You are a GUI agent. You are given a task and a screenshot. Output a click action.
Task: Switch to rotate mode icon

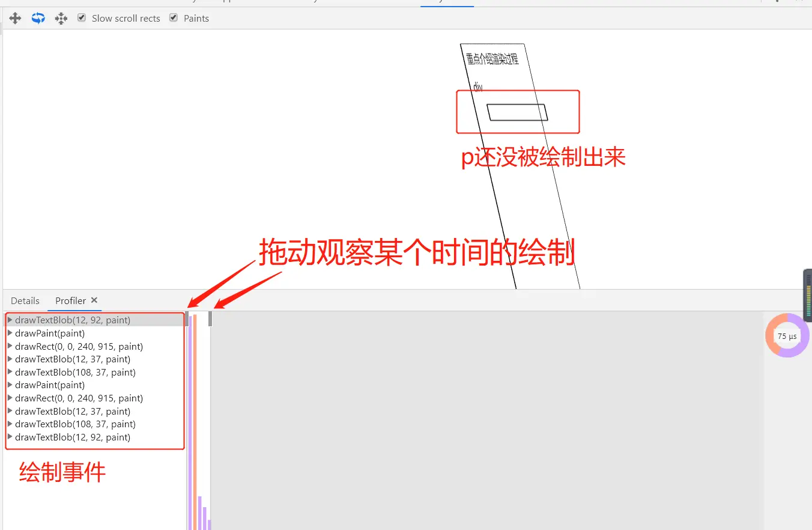[38, 19]
